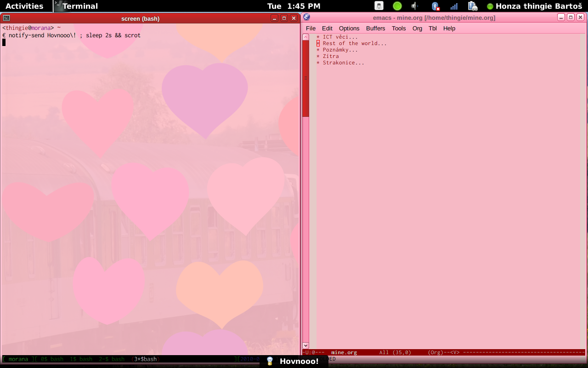The height and width of the screenshot is (368, 588).
Task: Open the network signal indicator
Action: pyautogui.click(x=454, y=6)
